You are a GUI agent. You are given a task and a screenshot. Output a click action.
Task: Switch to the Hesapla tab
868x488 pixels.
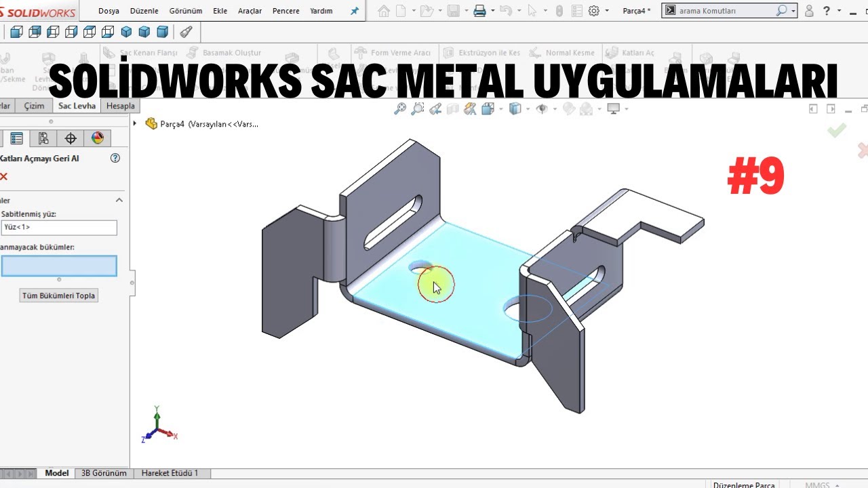pos(121,106)
